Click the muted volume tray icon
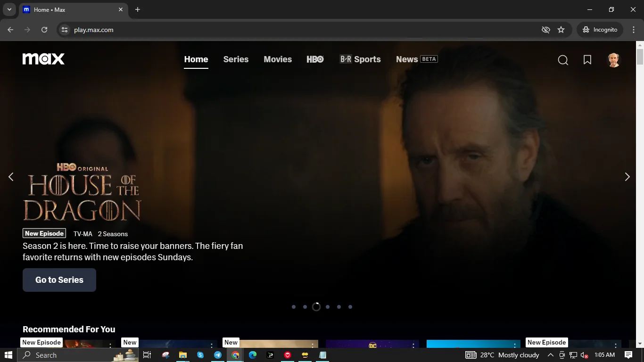 click(x=585, y=355)
